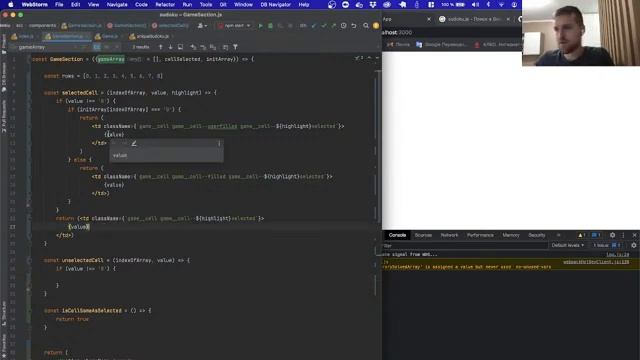Open the DB Navigator menu
640x360 pixels.
276,4
